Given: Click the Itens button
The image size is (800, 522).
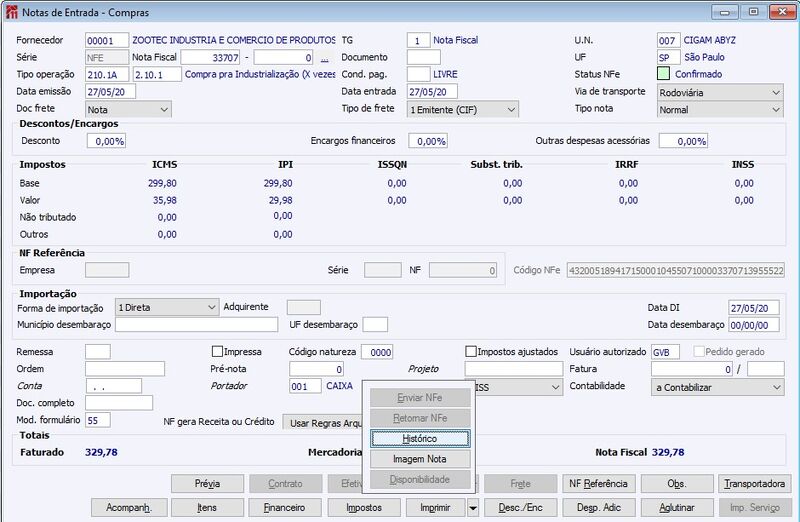Looking at the screenshot, I should click(x=207, y=508).
